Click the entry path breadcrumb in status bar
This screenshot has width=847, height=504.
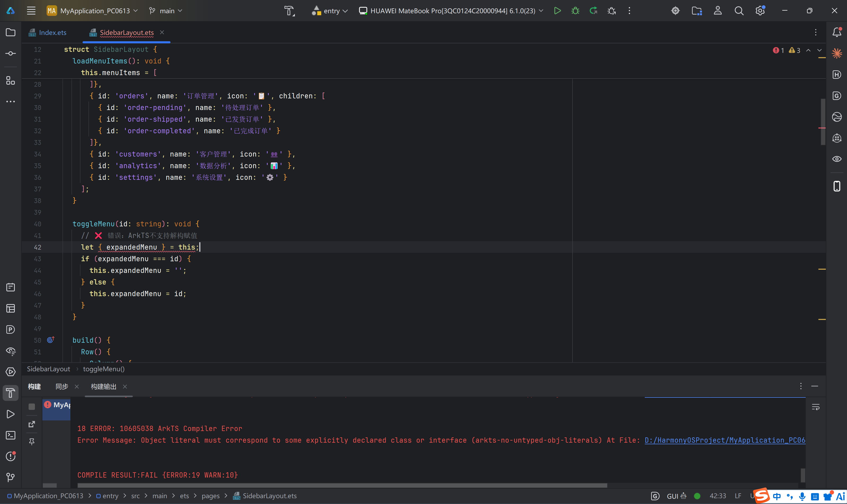click(107, 496)
